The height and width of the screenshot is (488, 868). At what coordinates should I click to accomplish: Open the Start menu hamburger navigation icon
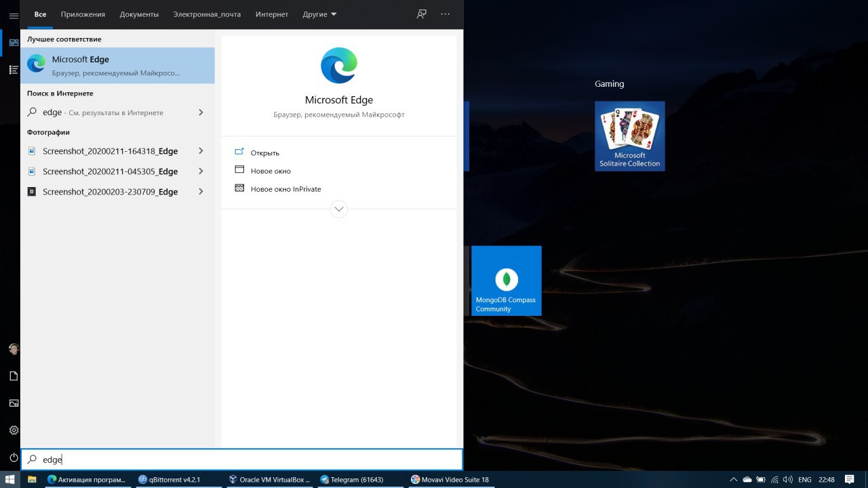click(x=14, y=16)
